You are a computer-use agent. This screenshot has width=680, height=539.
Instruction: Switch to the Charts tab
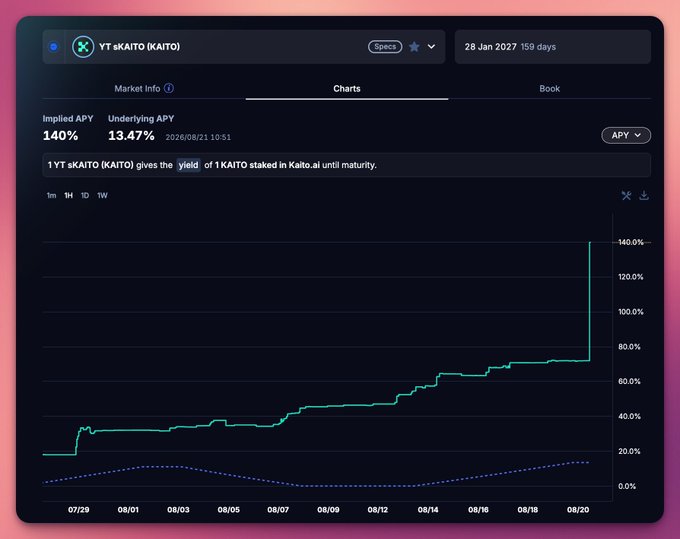click(347, 88)
